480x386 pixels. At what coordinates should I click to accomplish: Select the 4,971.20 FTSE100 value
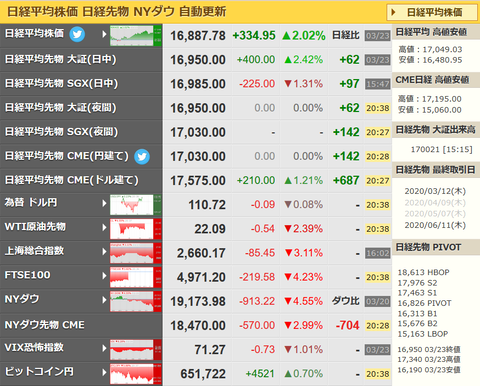pyautogui.click(x=201, y=277)
